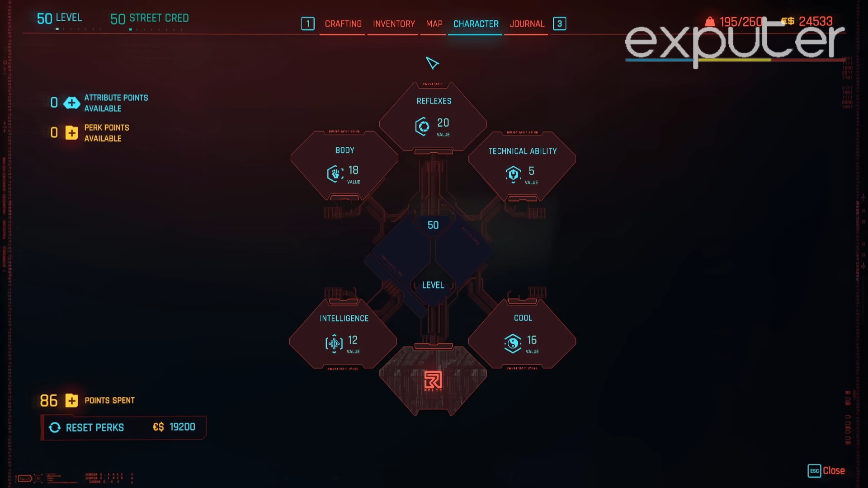Click the 86 points spent expander
The height and width of the screenshot is (488, 868).
(x=71, y=400)
